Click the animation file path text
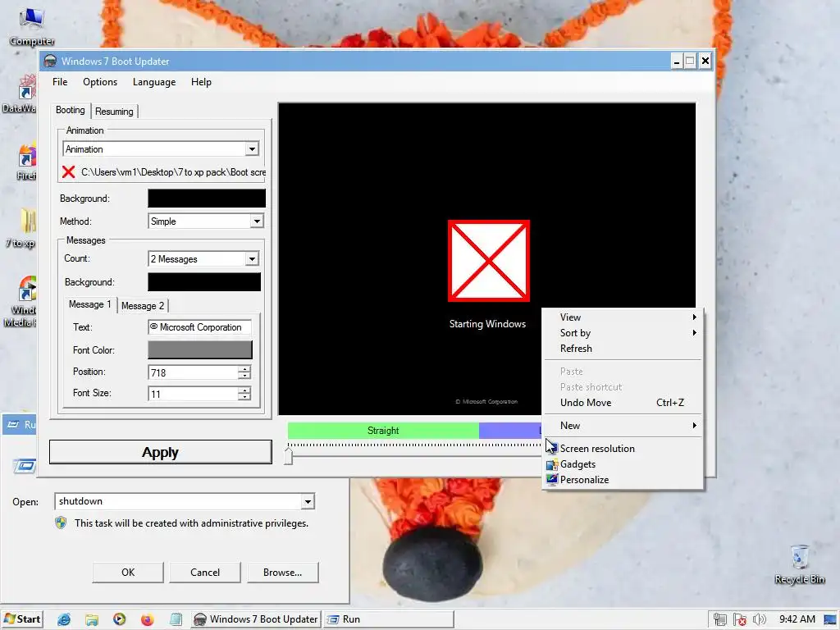This screenshot has width=840, height=630. (174, 172)
